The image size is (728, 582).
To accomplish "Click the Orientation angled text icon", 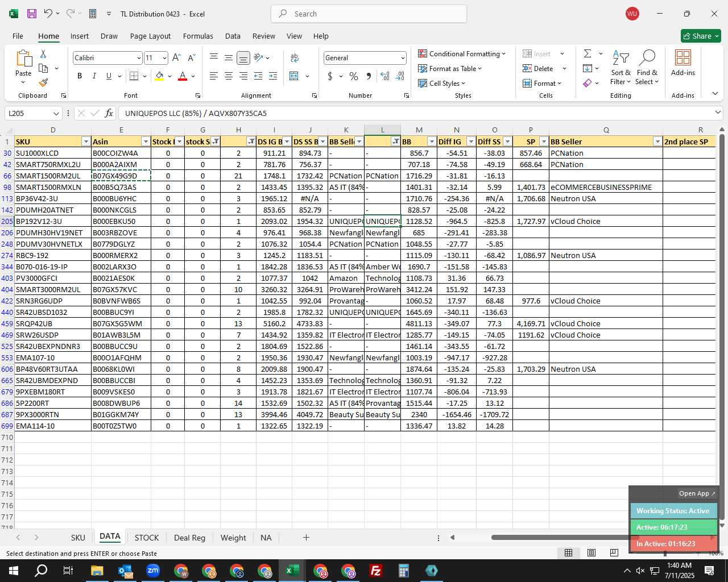I will pos(258,57).
